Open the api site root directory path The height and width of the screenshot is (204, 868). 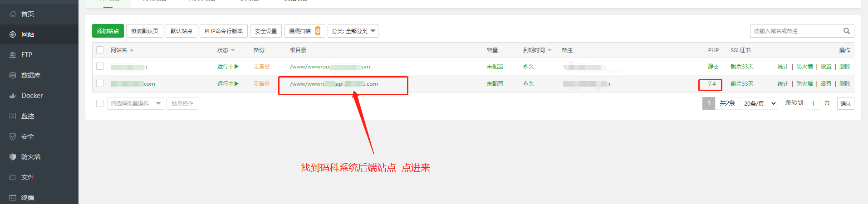[334, 84]
